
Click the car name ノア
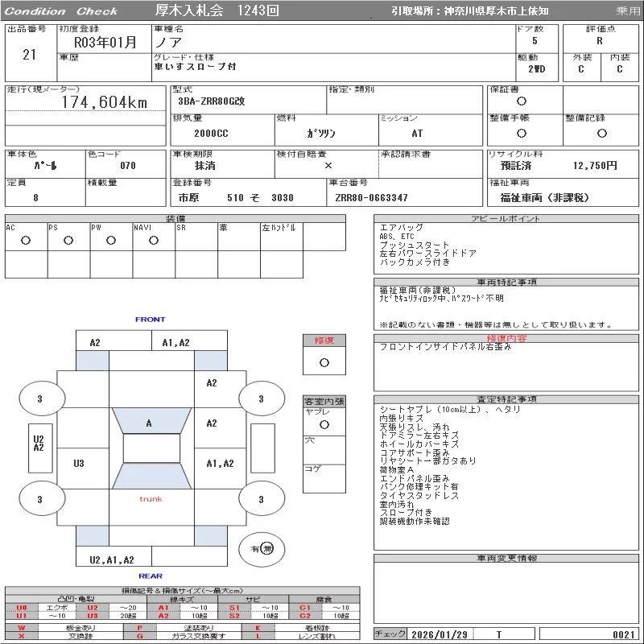pyautogui.click(x=167, y=43)
